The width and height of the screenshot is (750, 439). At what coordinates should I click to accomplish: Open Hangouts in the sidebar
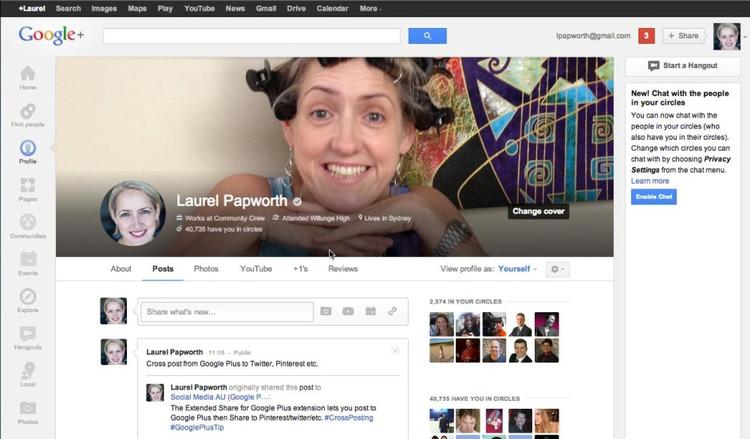click(x=28, y=338)
